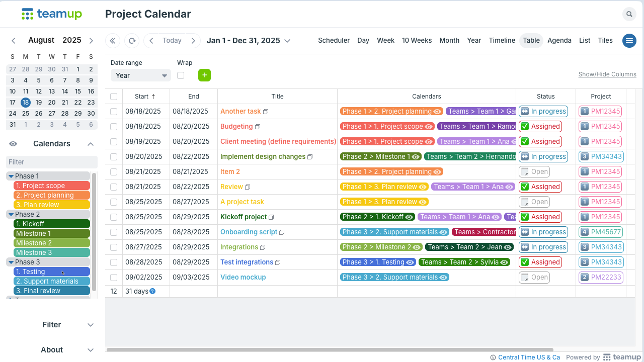Click the help icon beside 31 days

coord(152,291)
